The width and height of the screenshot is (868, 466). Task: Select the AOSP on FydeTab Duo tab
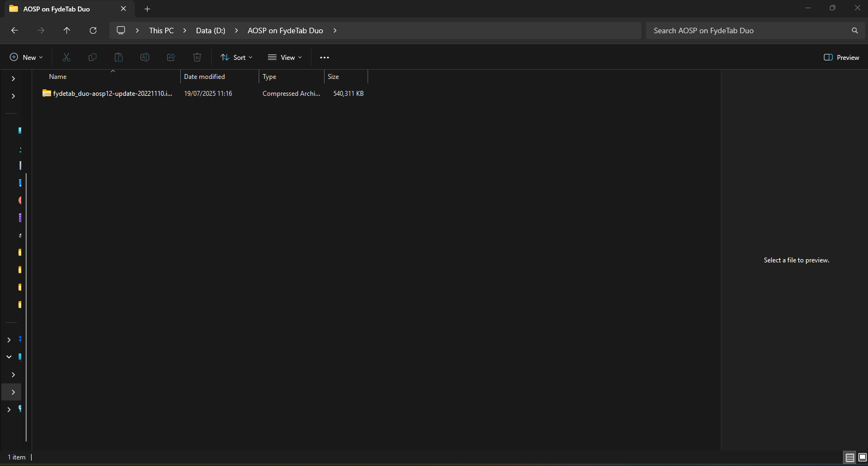69,9
